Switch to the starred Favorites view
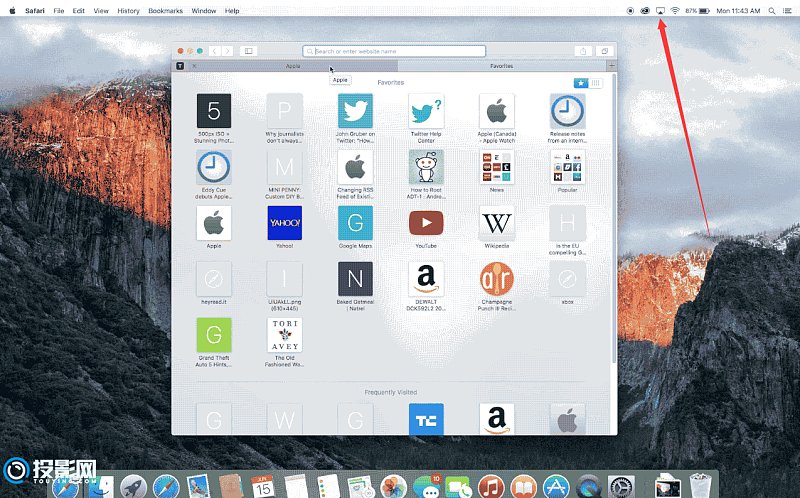The image size is (800, 498). coord(581,83)
